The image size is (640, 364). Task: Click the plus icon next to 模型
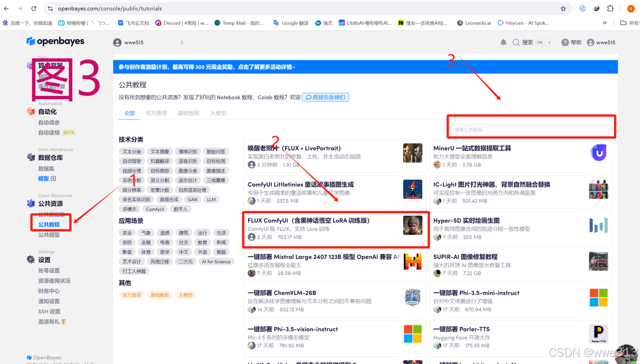54,178
